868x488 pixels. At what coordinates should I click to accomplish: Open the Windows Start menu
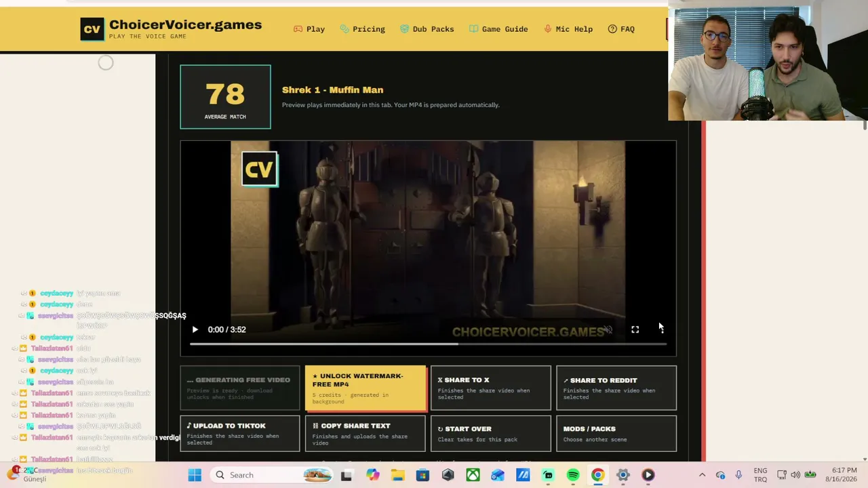point(195,475)
